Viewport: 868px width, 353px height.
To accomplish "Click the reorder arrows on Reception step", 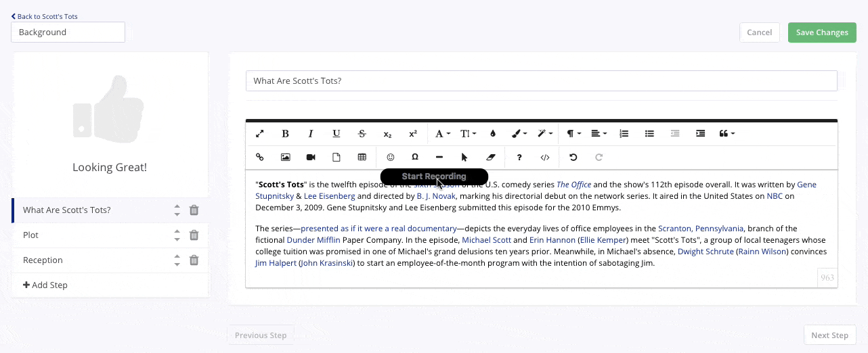I will pyautogui.click(x=177, y=260).
